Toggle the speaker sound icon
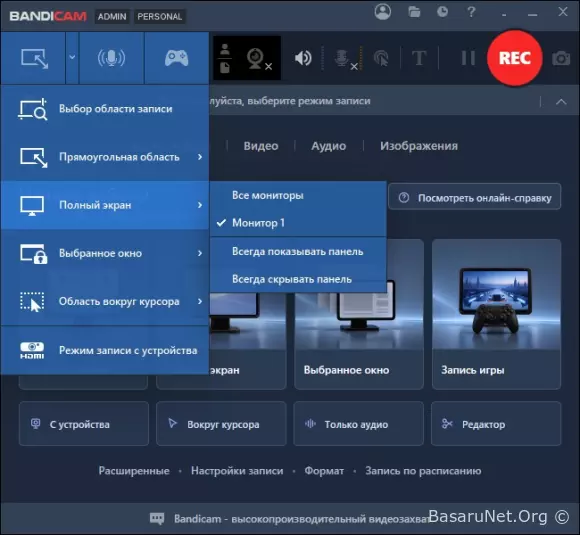This screenshot has height=535, width=580. pos(303,58)
